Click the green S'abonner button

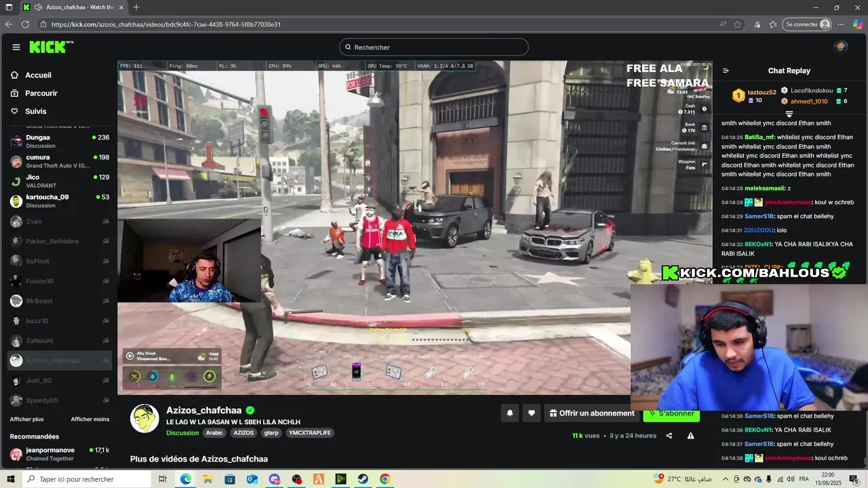(671, 413)
